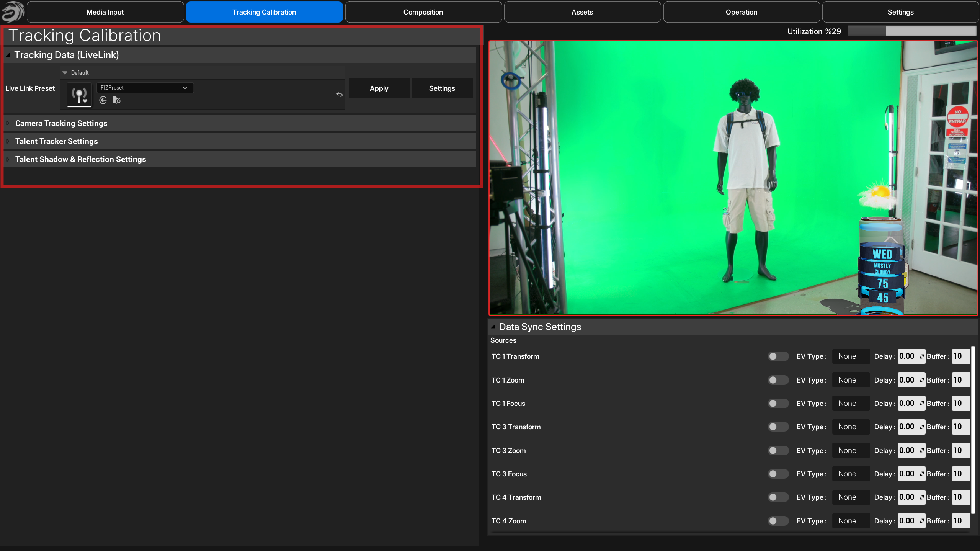Screen dimensions: 980x551
Task: Click the Live Link preset thumbnail icon
Action: click(x=79, y=95)
